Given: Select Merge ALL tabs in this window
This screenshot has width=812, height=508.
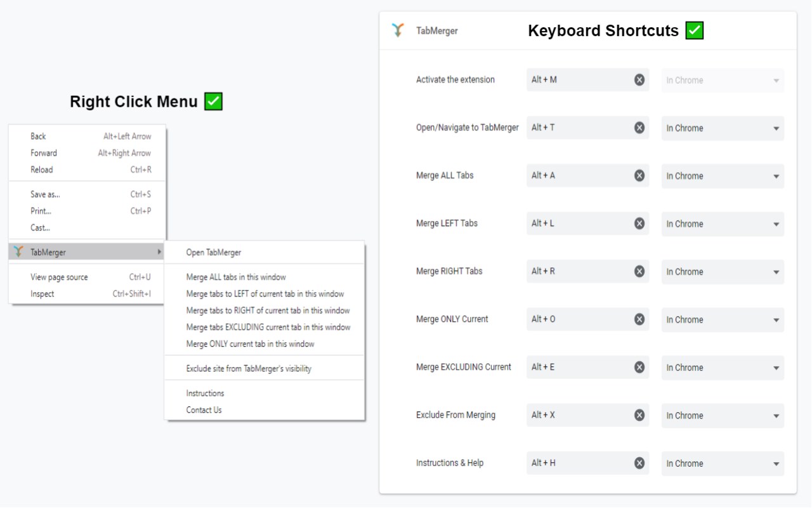Looking at the screenshot, I should coord(236,277).
